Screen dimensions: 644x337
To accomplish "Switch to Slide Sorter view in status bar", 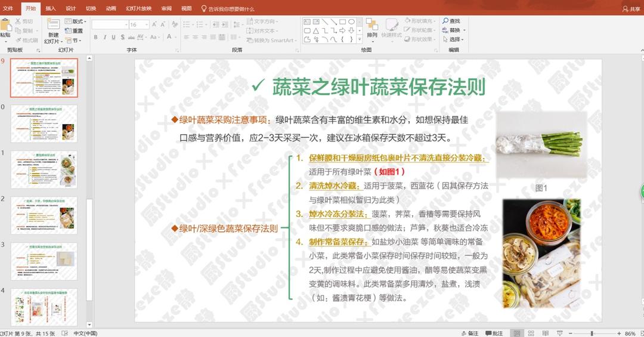I will tap(531, 333).
